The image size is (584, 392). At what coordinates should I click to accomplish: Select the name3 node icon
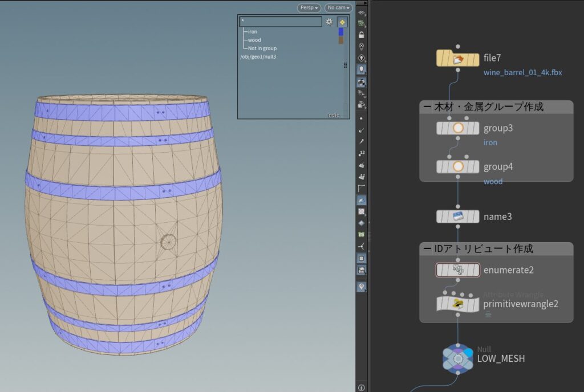pyautogui.click(x=457, y=217)
